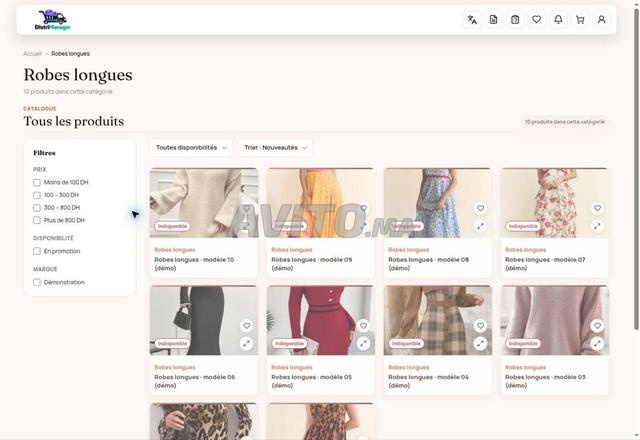Click the modèle 06 black dress image

pos(204,320)
